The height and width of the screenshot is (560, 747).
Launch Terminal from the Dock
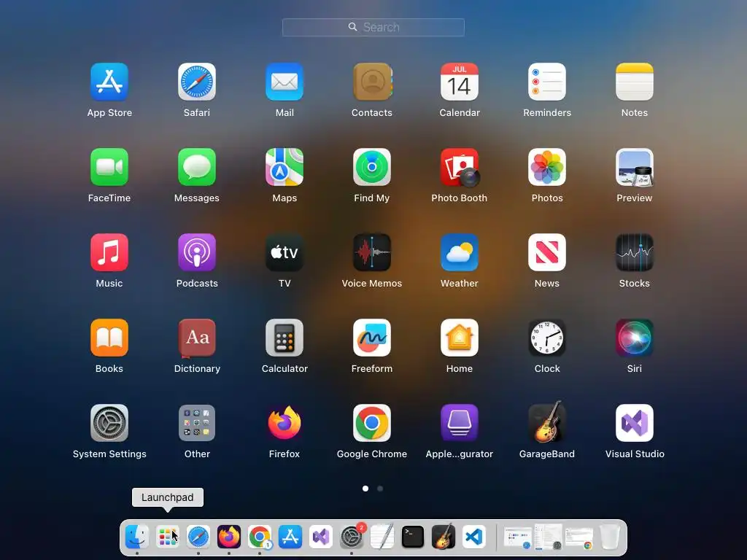(x=413, y=537)
